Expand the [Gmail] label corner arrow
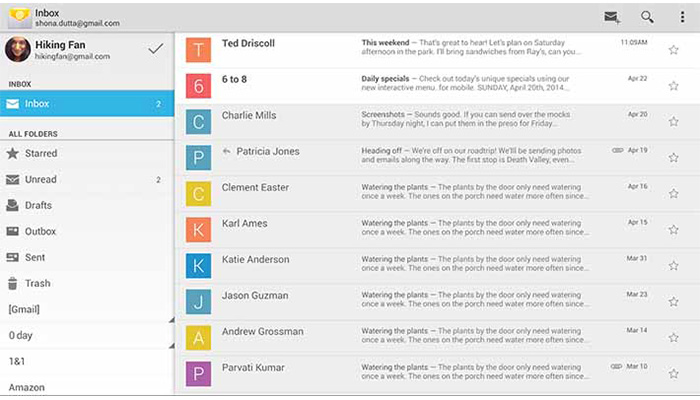 (x=171, y=320)
